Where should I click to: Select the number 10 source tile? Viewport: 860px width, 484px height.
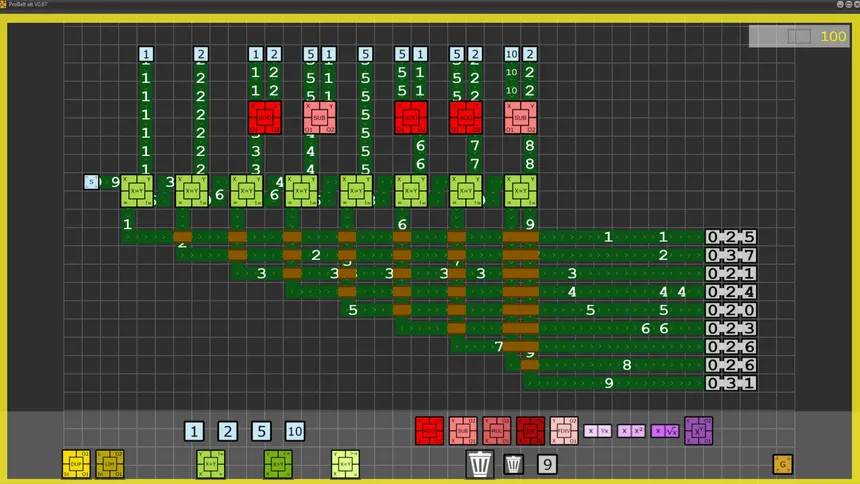click(295, 431)
